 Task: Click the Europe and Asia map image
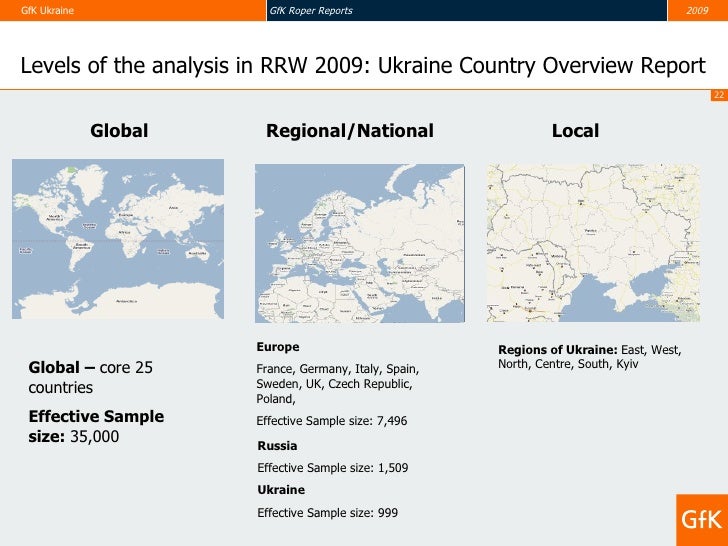[360, 243]
